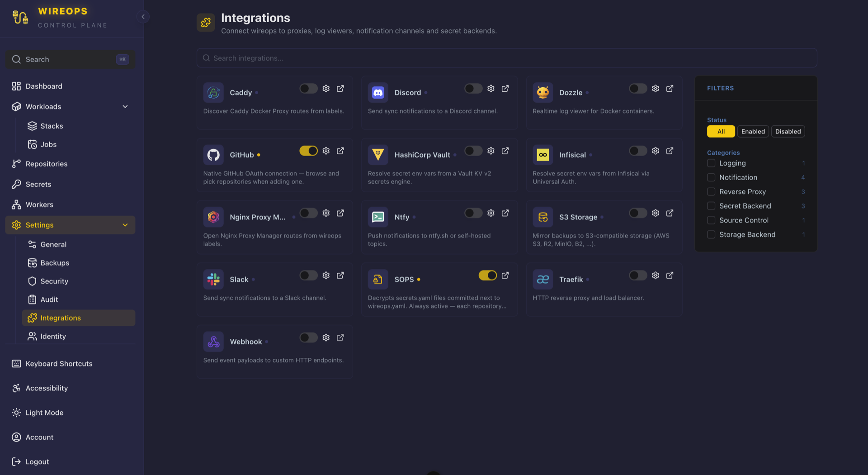Open Repositories in sidebar
Screen dimensions: 868x475
(70, 164)
